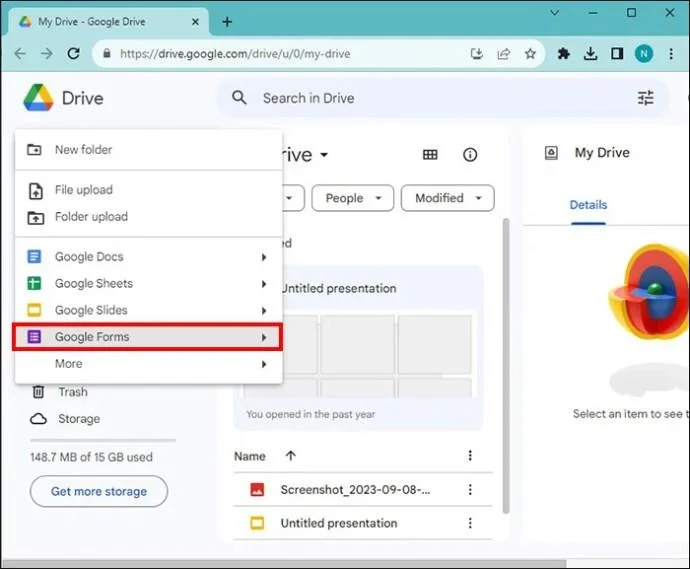690x569 pixels.
Task: Open the info details icon
Action: [470, 154]
